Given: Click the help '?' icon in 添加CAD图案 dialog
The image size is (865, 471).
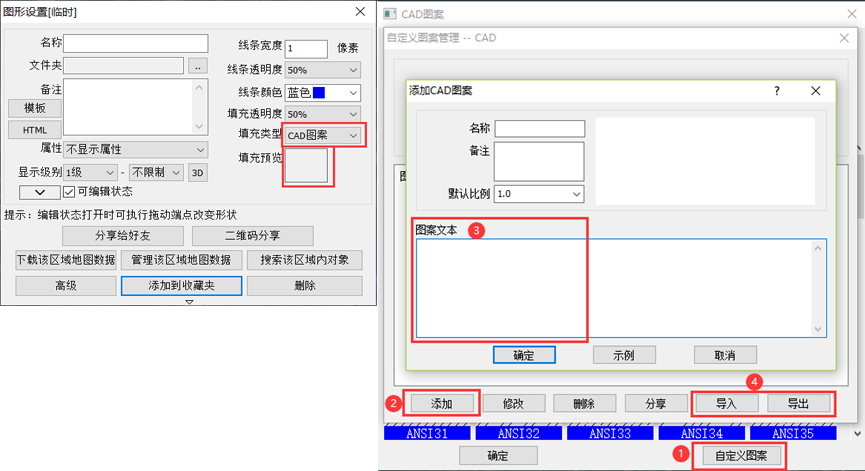Looking at the screenshot, I should pos(777,90).
